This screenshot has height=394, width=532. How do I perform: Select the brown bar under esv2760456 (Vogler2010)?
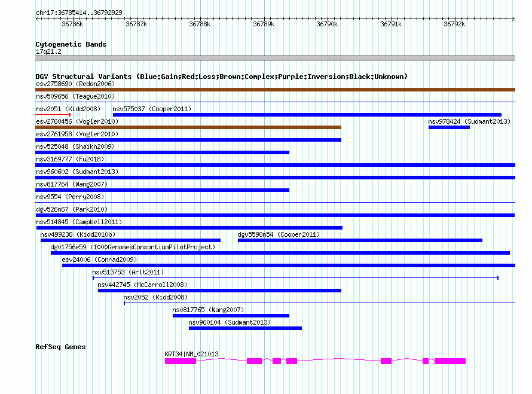point(188,127)
